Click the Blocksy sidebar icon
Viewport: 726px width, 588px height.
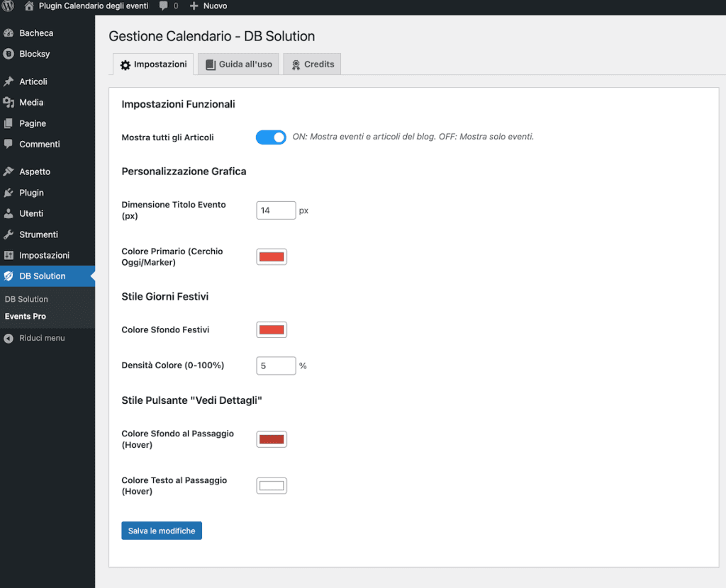coord(9,54)
